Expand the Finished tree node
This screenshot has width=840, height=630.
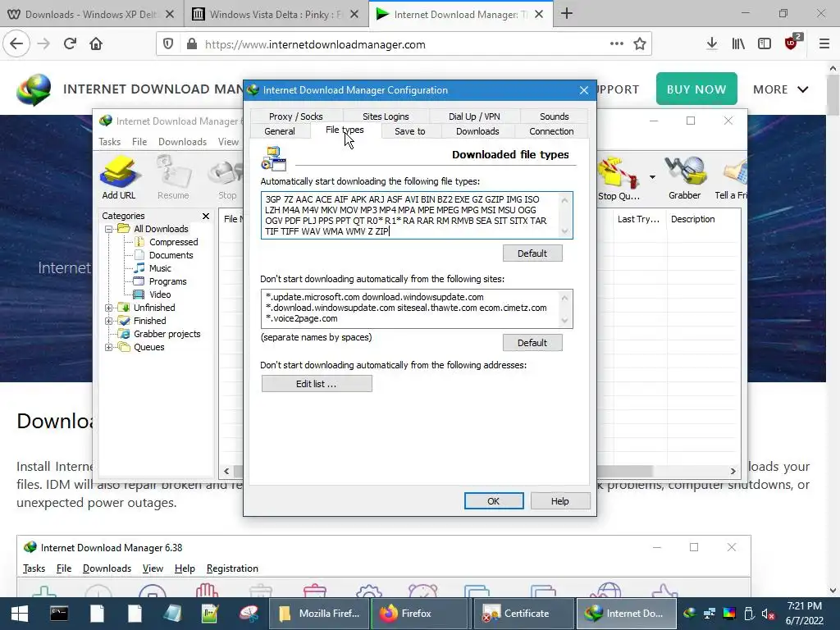point(109,321)
